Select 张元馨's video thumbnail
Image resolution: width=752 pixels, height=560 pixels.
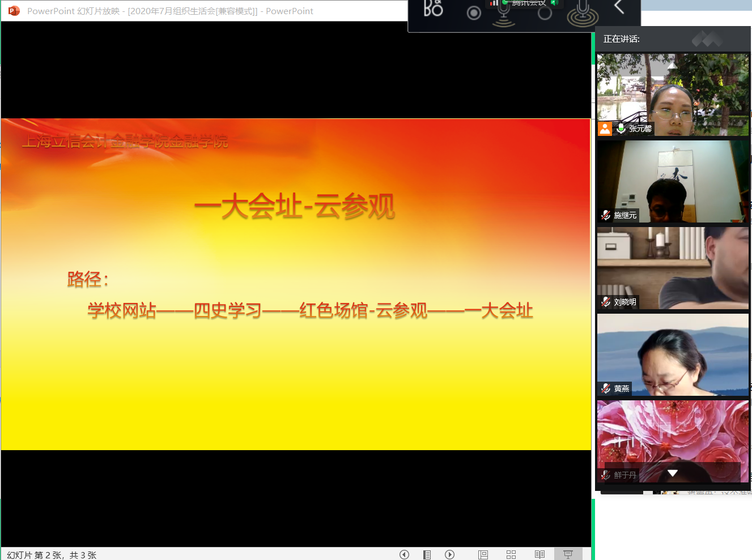[x=673, y=95]
